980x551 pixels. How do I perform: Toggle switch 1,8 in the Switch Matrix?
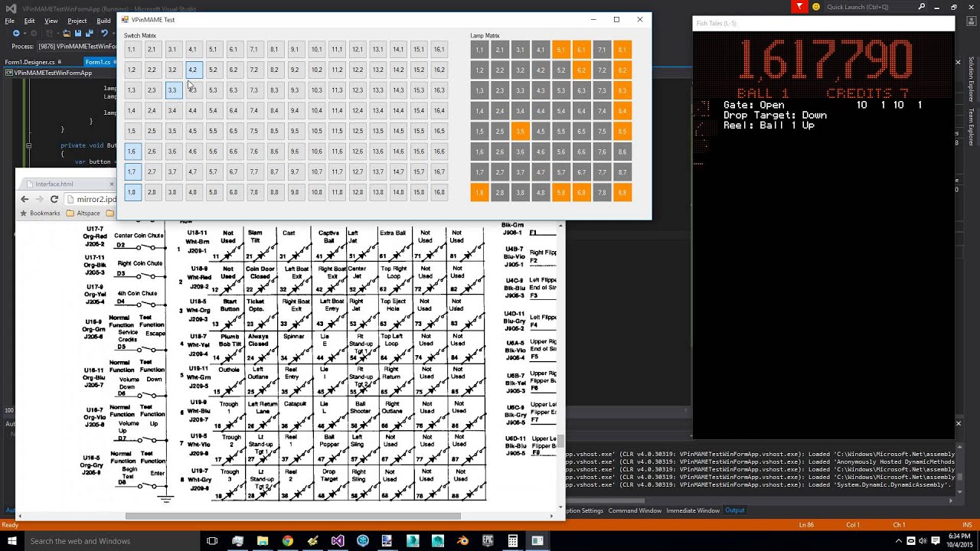(x=132, y=192)
